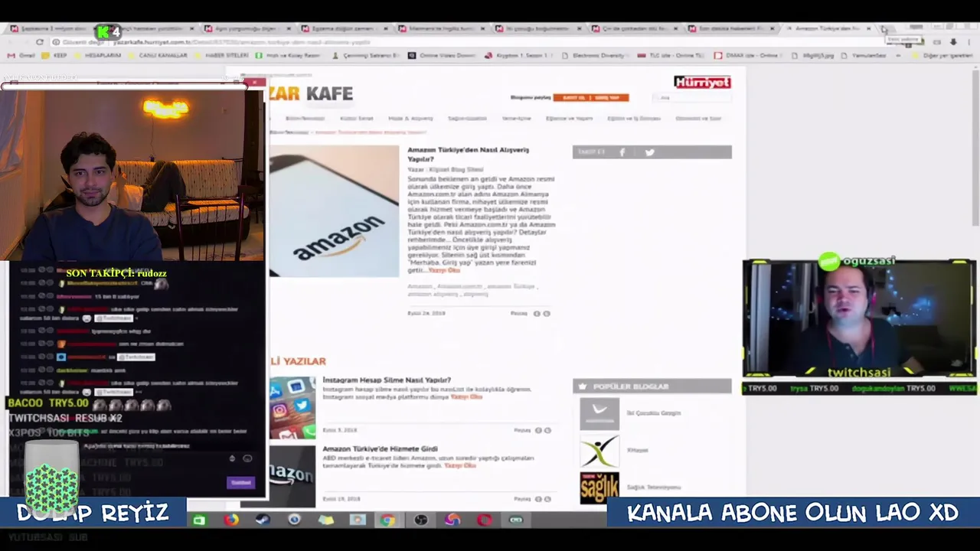Click the orange sign-up / login button
The image size is (980, 551).
(x=590, y=97)
